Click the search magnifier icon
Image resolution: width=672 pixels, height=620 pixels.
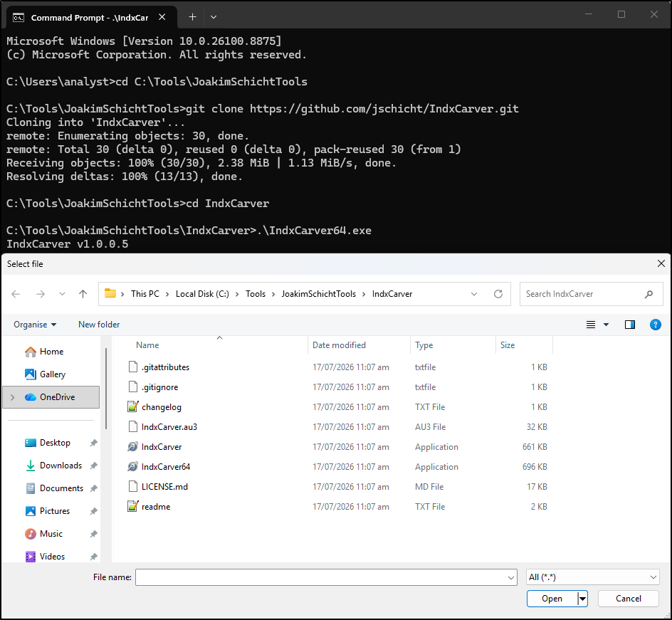pyautogui.click(x=649, y=294)
